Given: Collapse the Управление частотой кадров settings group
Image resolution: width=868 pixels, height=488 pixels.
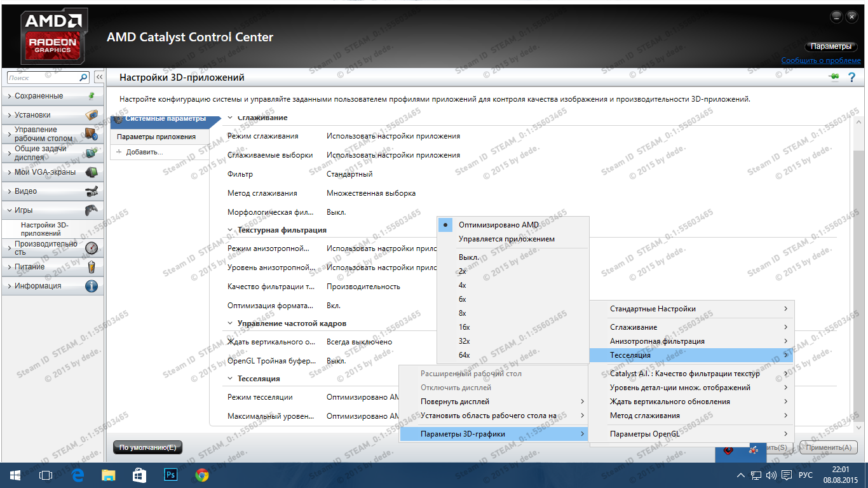Looking at the screenshot, I should pyautogui.click(x=230, y=323).
